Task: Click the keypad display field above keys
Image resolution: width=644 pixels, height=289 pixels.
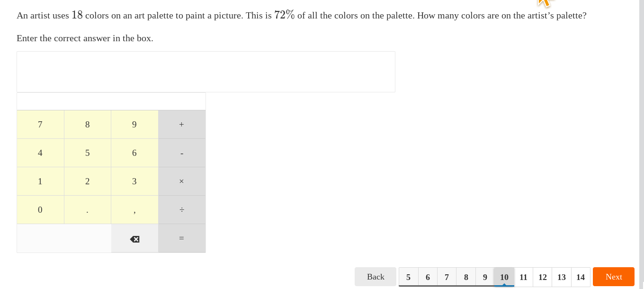Action: 111,101
